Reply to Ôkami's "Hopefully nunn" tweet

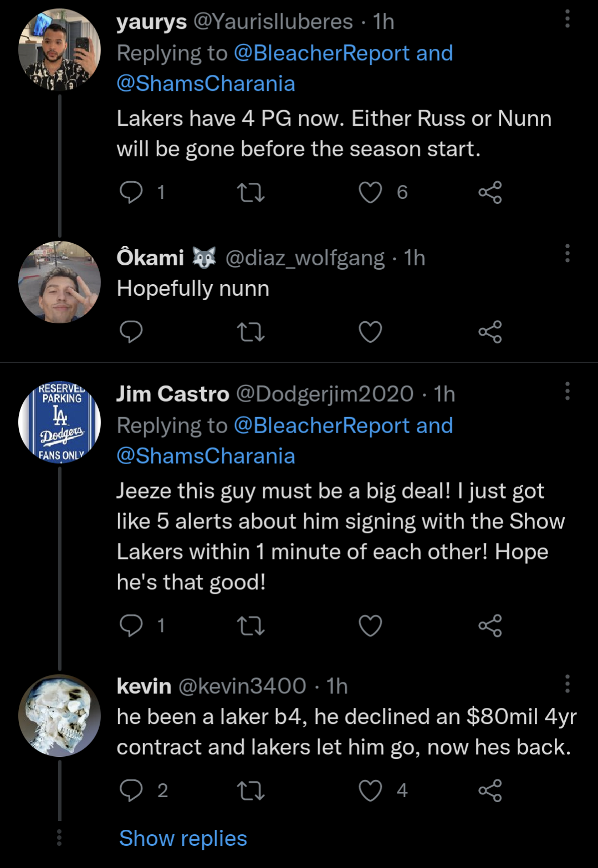(131, 332)
